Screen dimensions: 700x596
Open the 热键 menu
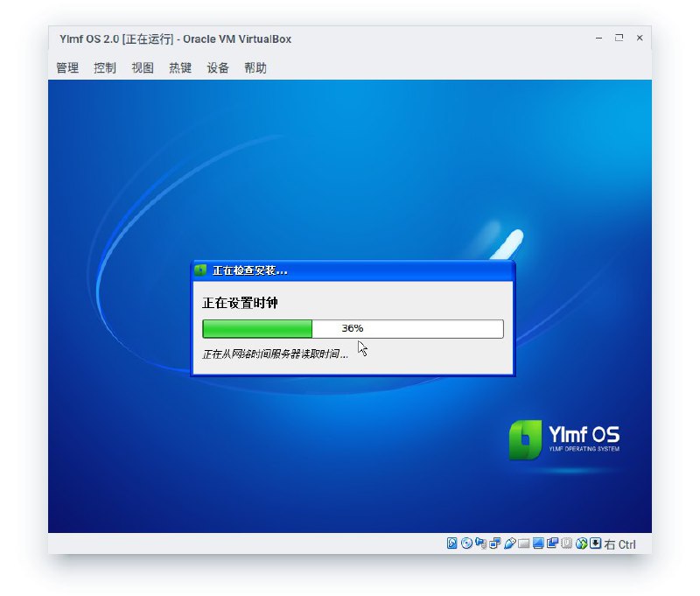coord(180,68)
